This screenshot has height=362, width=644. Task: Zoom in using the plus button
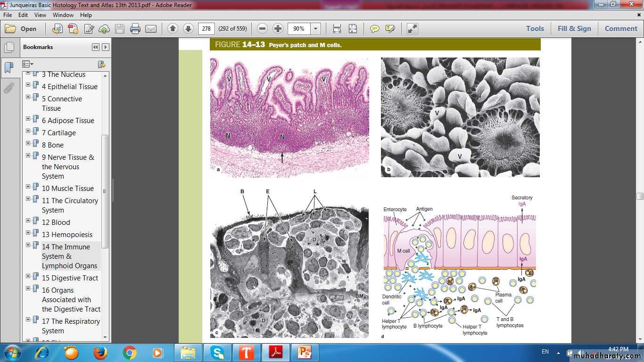point(278,29)
